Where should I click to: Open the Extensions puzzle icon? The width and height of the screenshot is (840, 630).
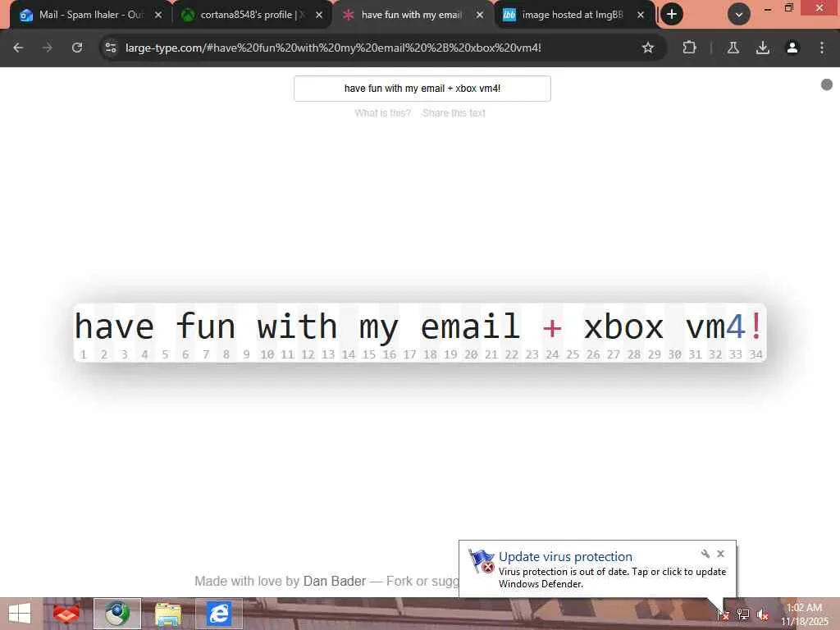(x=689, y=48)
